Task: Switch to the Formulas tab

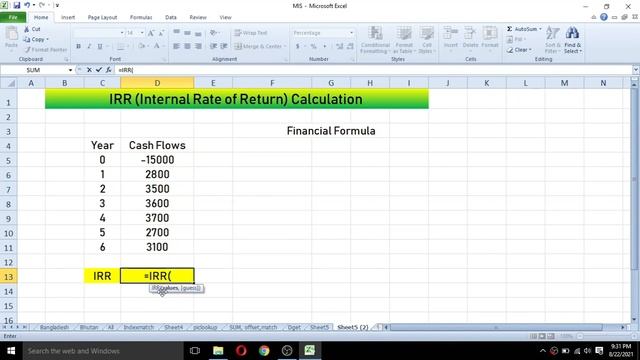Action: 141,17
